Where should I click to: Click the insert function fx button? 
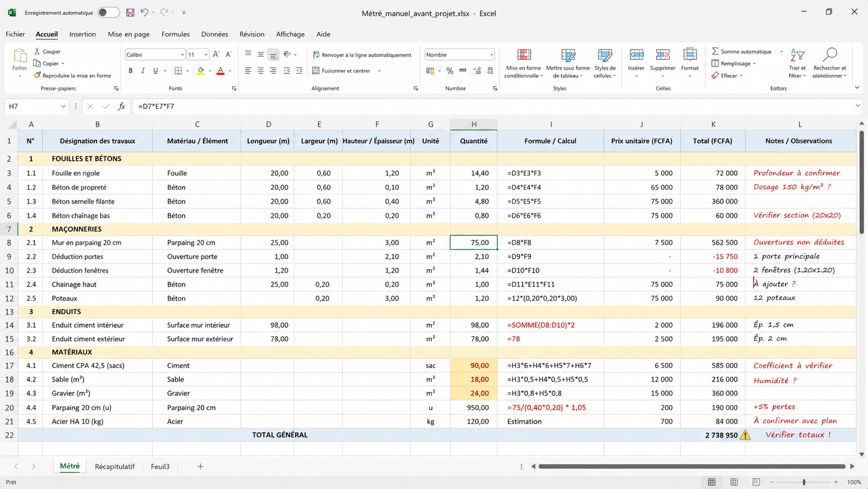click(121, 106)
